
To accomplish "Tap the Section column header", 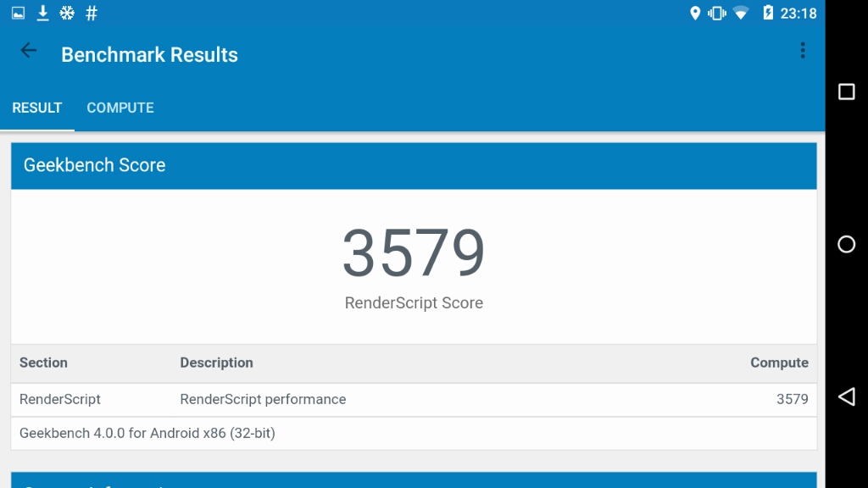I will tap(43, 363).
